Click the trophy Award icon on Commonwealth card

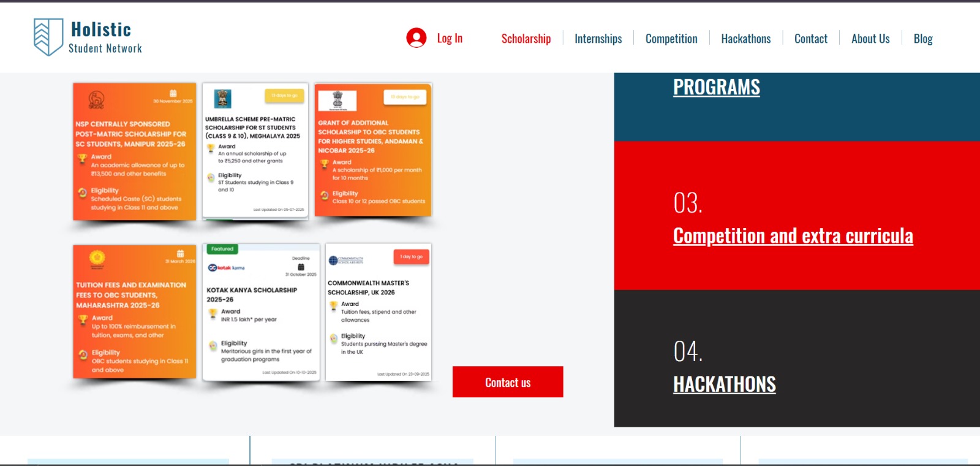pos(334,305)
